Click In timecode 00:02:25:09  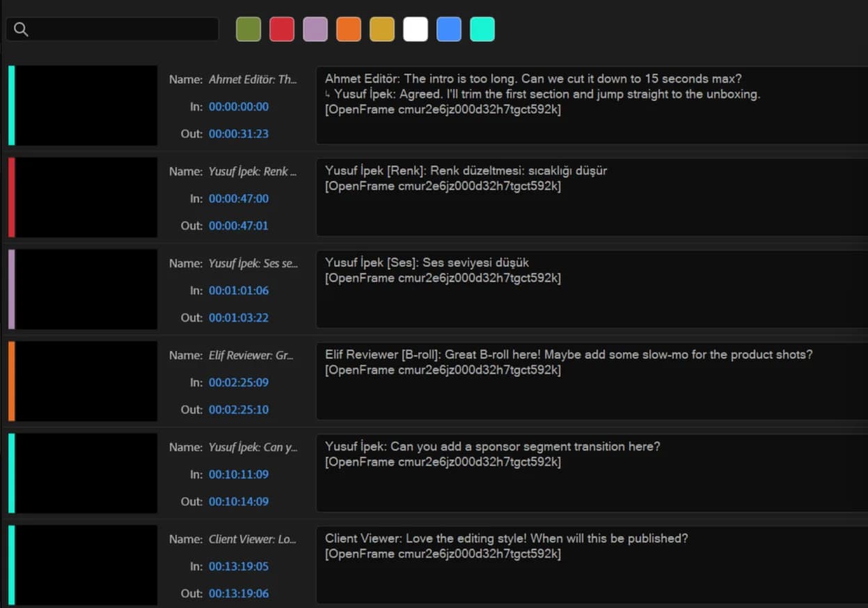(x=239, y=382)
